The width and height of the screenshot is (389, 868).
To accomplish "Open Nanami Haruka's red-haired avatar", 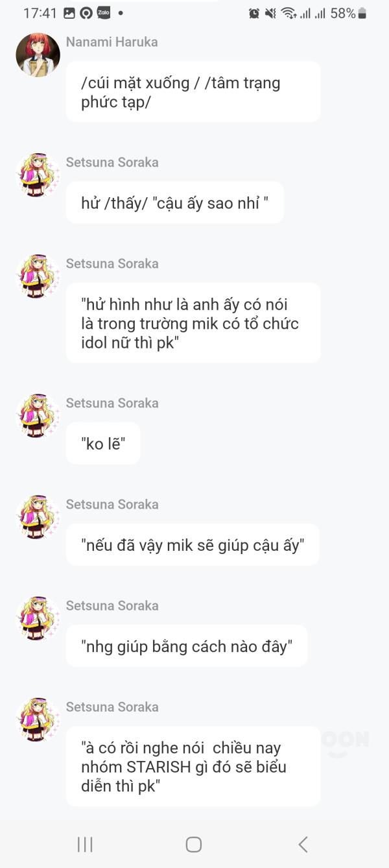I will click(x=38, y=55).
